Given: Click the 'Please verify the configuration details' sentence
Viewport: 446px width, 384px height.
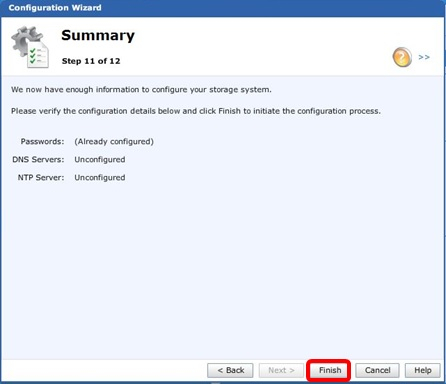Looking at the screenshot, I should pyautogui.click(x=196, y=111).
